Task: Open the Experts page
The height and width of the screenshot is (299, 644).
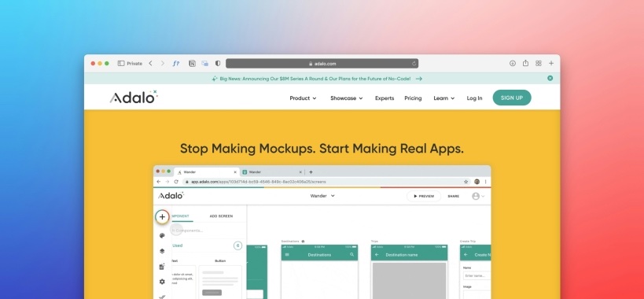Action: (x=385, y=98)
